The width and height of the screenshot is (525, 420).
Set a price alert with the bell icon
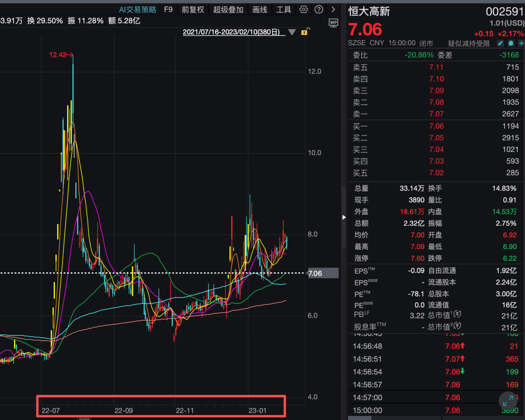(x=510, y=43)
